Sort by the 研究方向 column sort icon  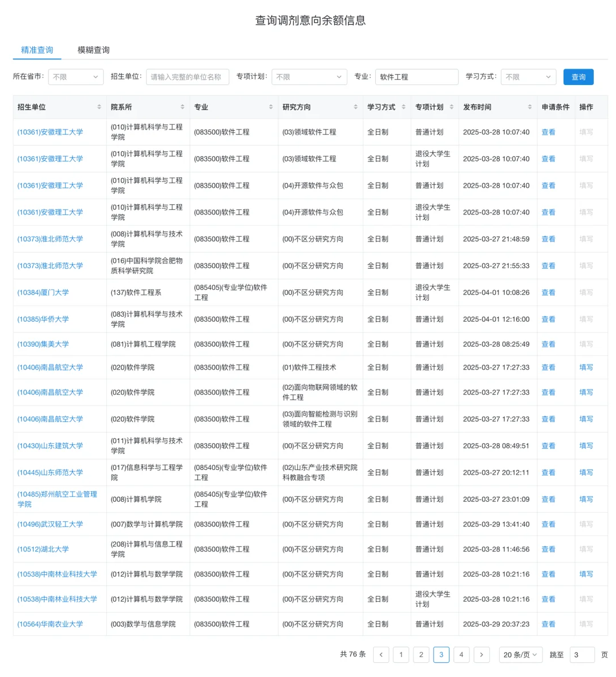[x=356, y=107]
